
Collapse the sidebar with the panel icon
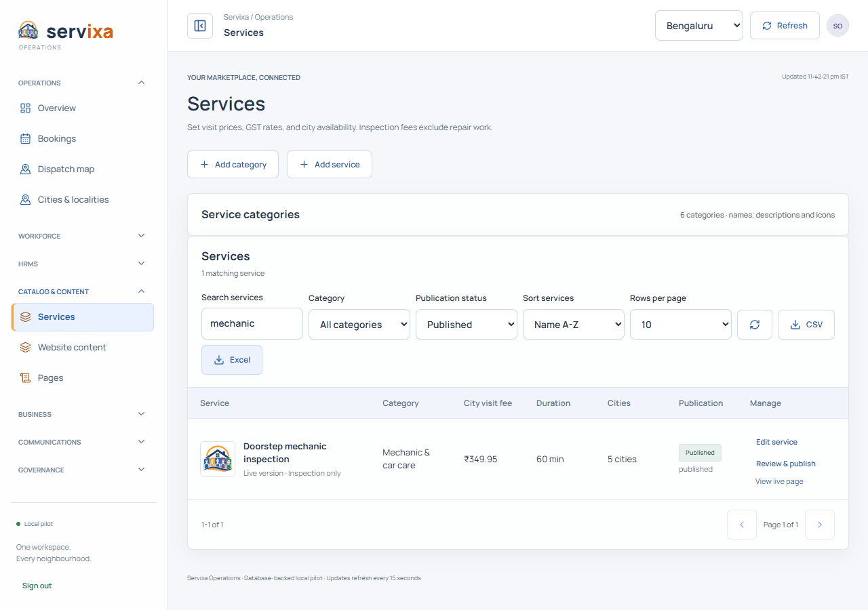coord(200,26)
